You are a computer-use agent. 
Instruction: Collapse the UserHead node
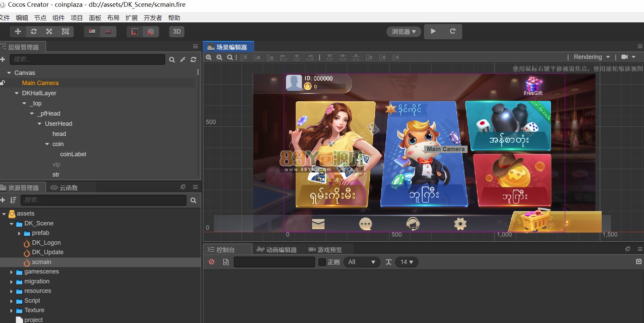coord(40,124)
